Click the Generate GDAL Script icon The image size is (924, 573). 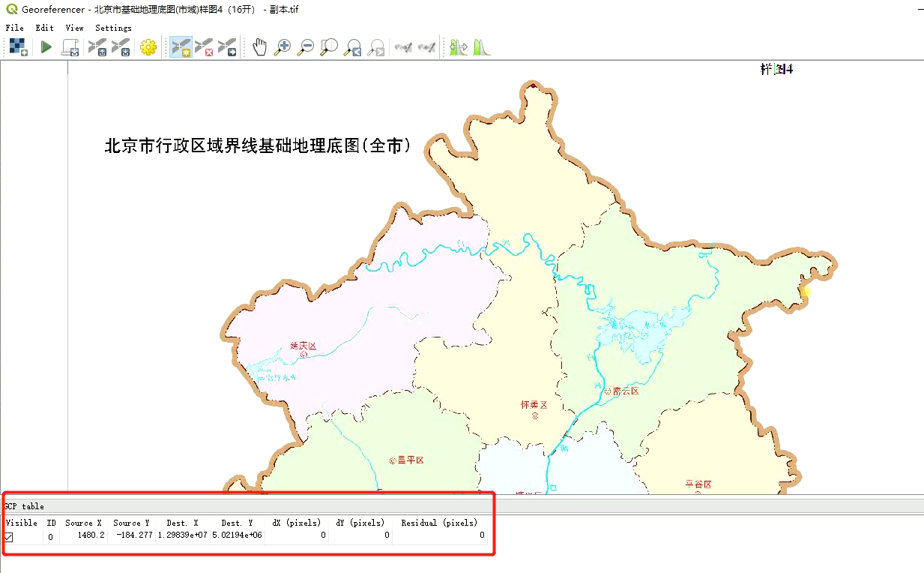[70, 47]
